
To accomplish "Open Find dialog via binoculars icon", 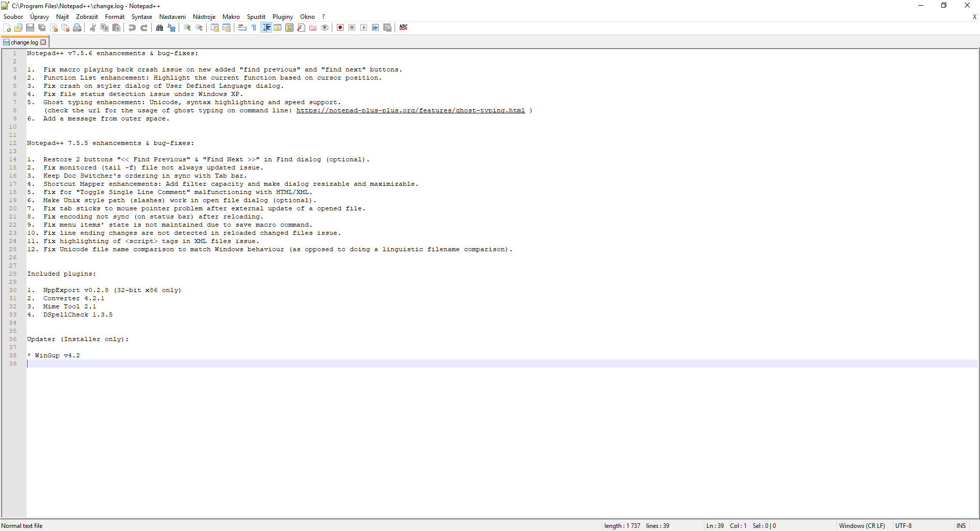I will [160, 28].
